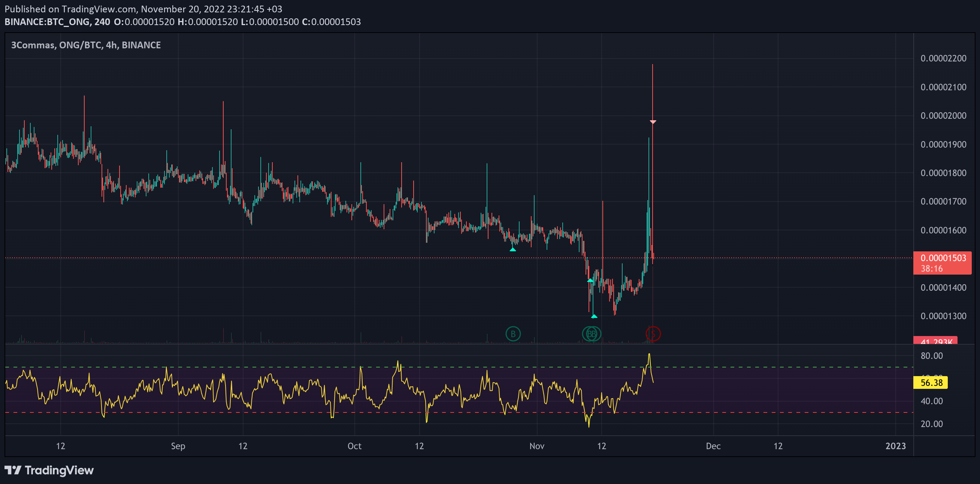Viewport: 980px width, 484px height.
Task: Click the Published on TradingView.com header line
Action: coord(143,9)
